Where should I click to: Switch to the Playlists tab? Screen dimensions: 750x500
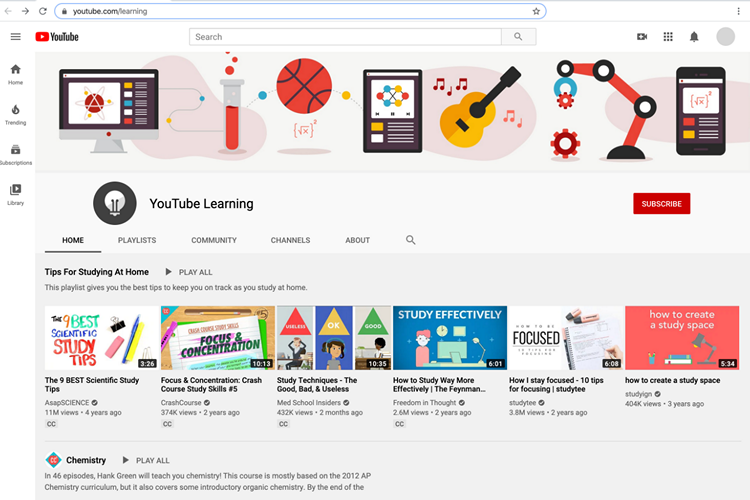click(x=137, y=240)
